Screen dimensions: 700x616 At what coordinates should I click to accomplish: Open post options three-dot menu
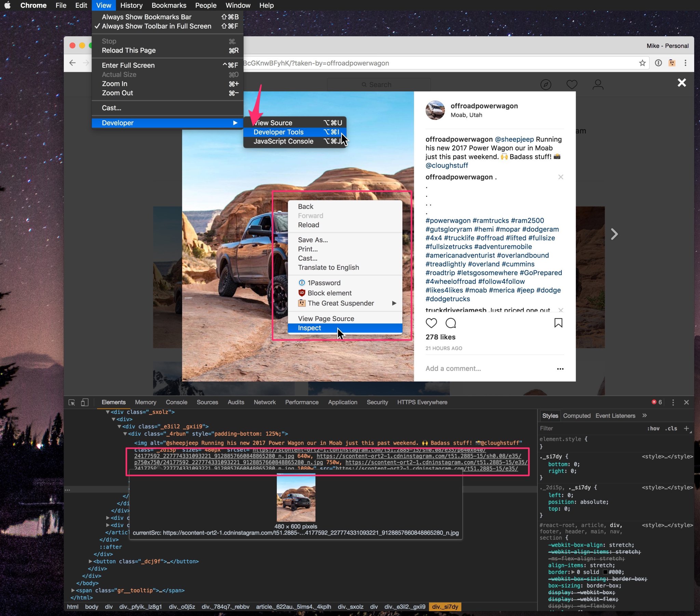pyautogui.click(x=560, y=369)
